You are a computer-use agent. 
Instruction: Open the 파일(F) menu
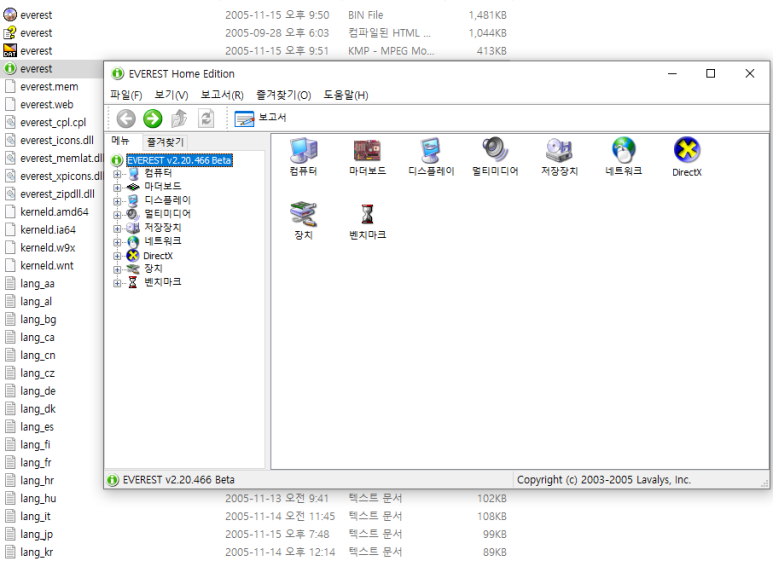pyautogui.click(x=126, y=95)
